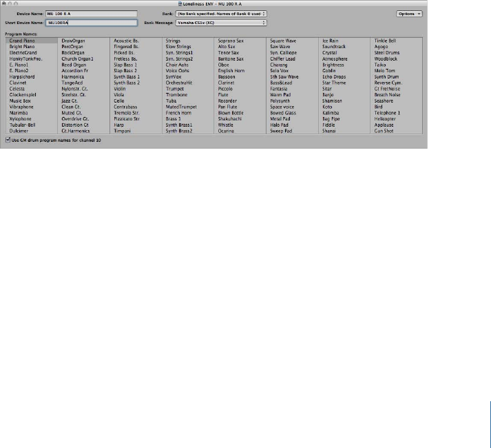
Task: Select the 'Glockenspiel' program
Action: pos(23,95)
